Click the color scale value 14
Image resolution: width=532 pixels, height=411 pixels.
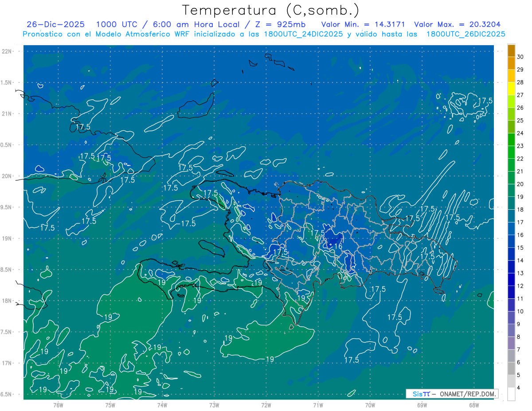tap(520, 260)
